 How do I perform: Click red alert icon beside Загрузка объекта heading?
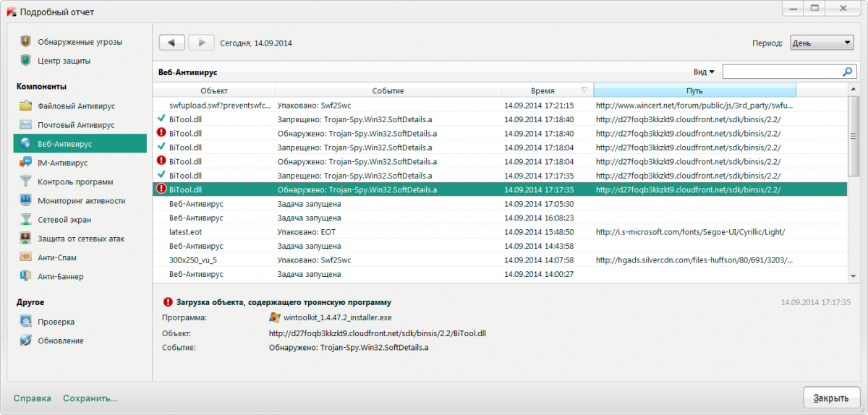pos(168,302)
